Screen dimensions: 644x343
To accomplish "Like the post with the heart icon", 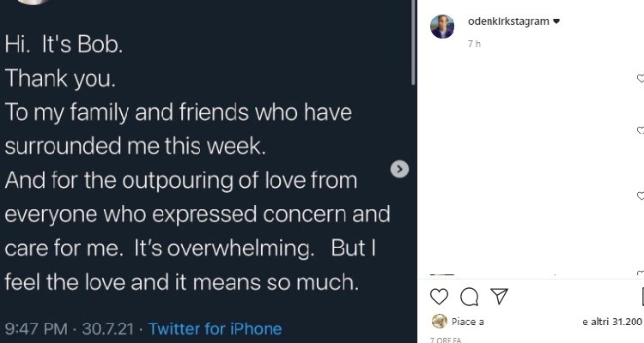I will pyautogui.click(x=438, y=296).
